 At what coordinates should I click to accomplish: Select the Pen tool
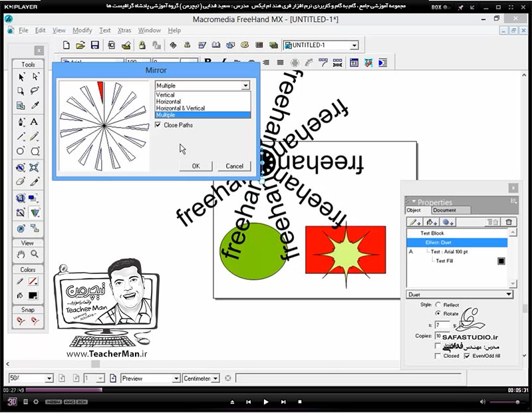[21, 122]
